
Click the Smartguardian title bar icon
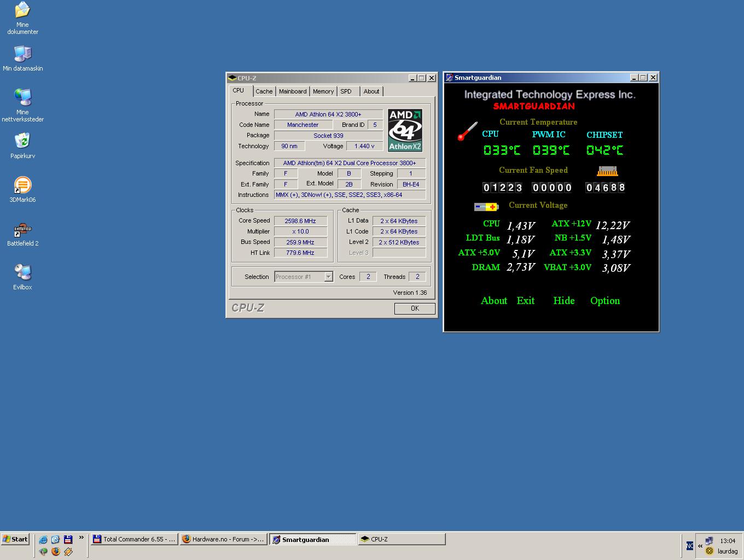pyautogui.click(x=449, y=78)
